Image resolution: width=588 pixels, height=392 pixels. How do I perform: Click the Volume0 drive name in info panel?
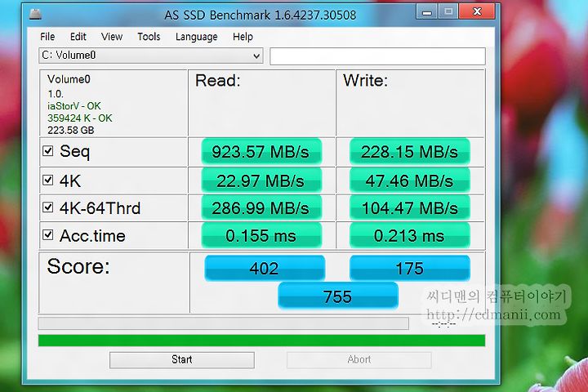69,79
